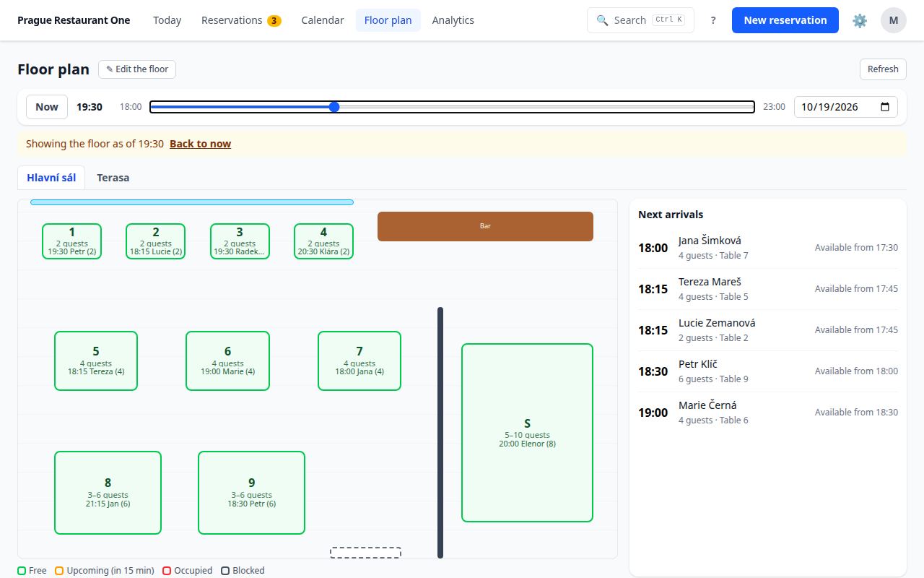Image resolution: width=924 pixels, height=578 pixels.
Task: Select table 2 reserved by Lucie
Action: [x=156, y=241]
